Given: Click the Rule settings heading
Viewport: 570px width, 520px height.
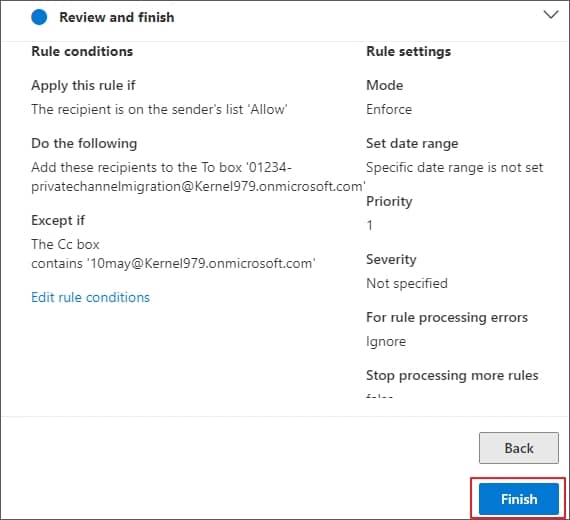Looking at the screenshot, I should [x=408, y=51].
